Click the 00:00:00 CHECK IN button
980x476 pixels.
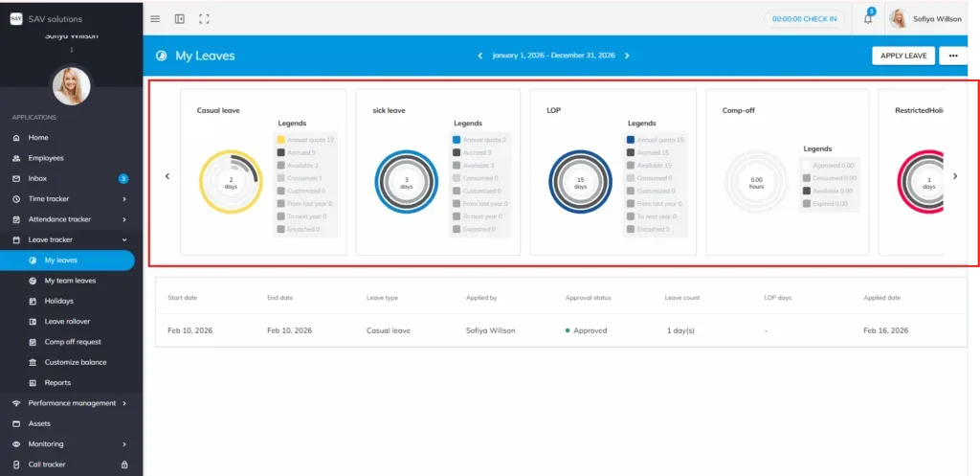click(x=804, y=19)
